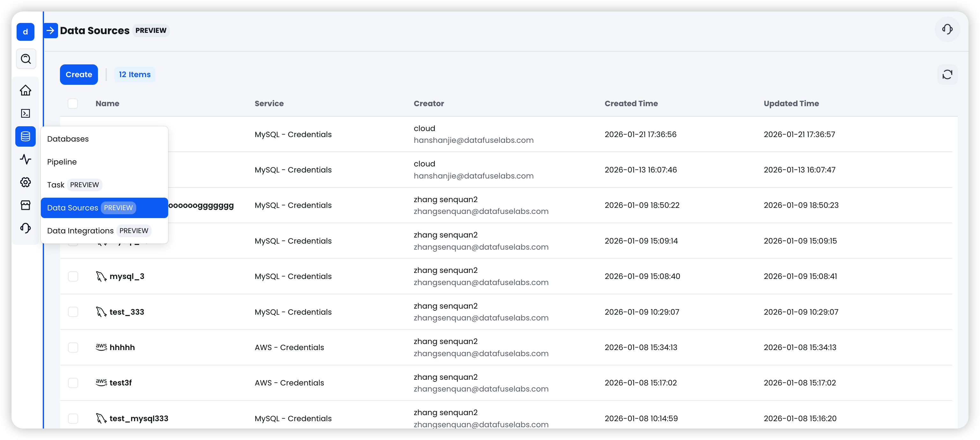Screen dimensions: 980x440
Task: Click the top-right support headset icon
Action: click(x=947, y=29)
